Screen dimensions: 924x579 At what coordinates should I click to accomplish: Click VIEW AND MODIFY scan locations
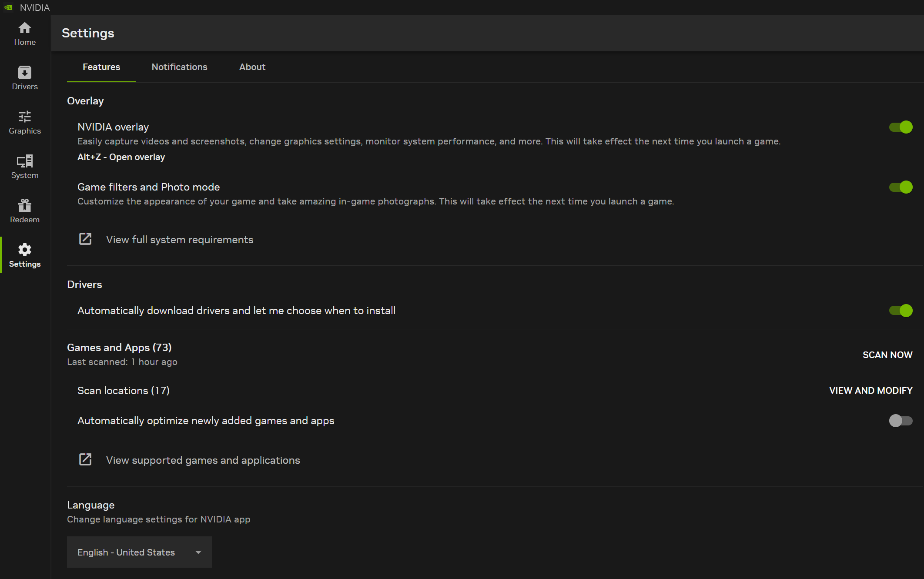(x=870, y=391)
